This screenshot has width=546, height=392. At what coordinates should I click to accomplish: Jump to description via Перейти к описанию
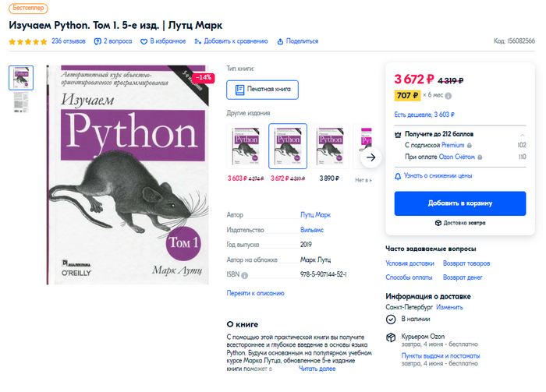point(255,293)
